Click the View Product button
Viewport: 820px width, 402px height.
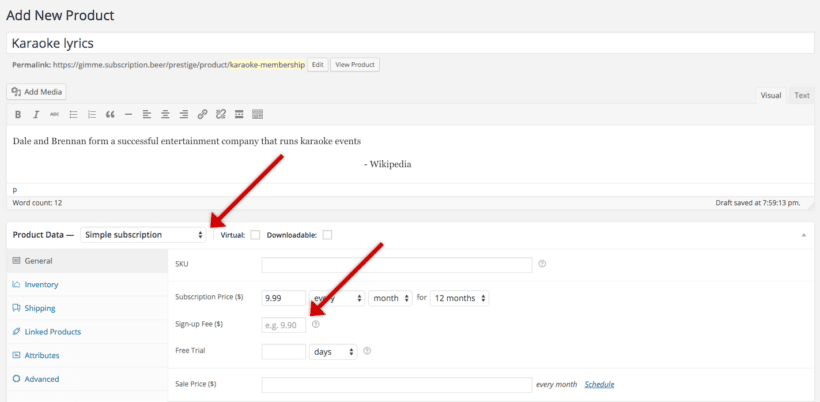[x=355, y=65]
